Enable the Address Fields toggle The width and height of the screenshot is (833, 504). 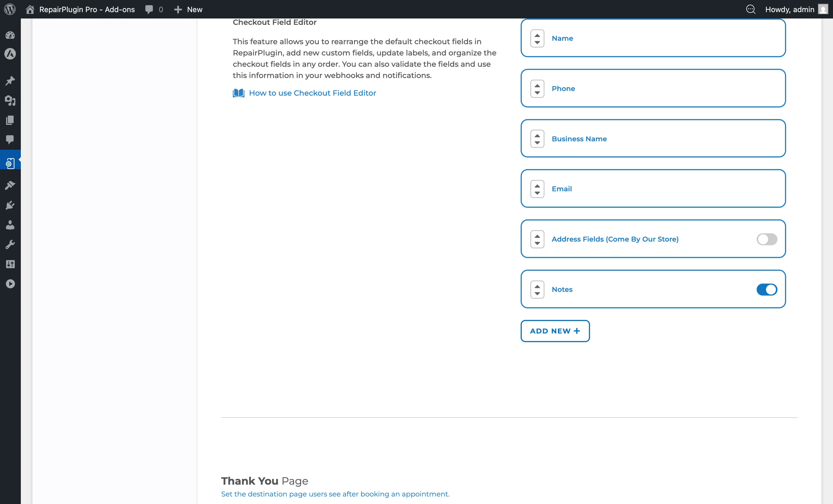coord(767,239)
